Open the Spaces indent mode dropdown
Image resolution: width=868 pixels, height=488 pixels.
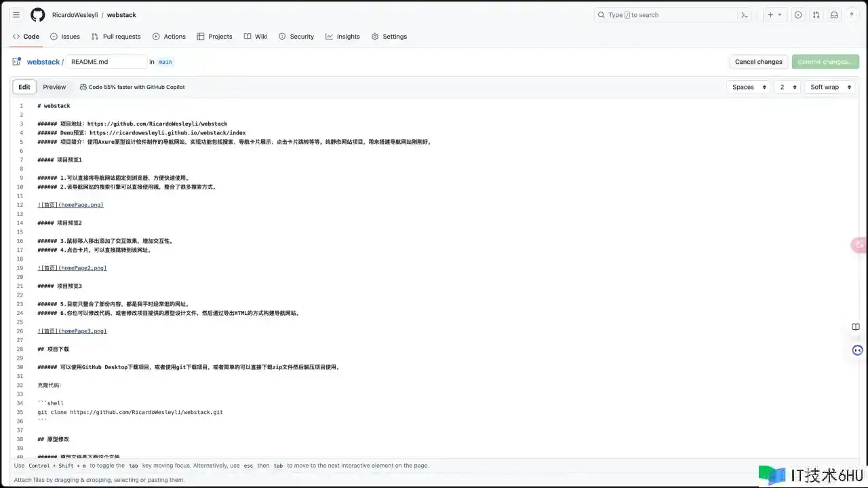[749, 87]
